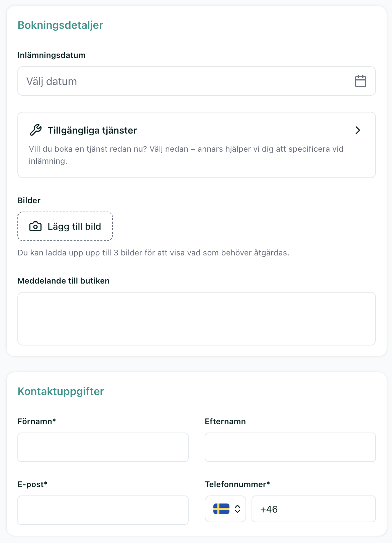Click the Inlämningsdatum label
The width and height of the screenshot is (392, 543).
pyautogui.click(x=52, y=55)
